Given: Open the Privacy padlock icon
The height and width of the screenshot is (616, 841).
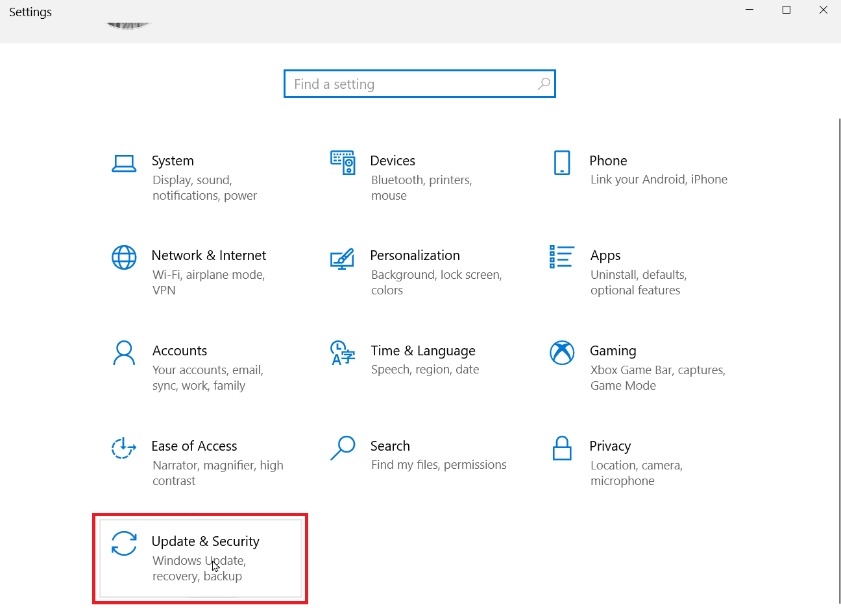Looking at the screenshot, I should pyautogui.click(x=562, y=448).
